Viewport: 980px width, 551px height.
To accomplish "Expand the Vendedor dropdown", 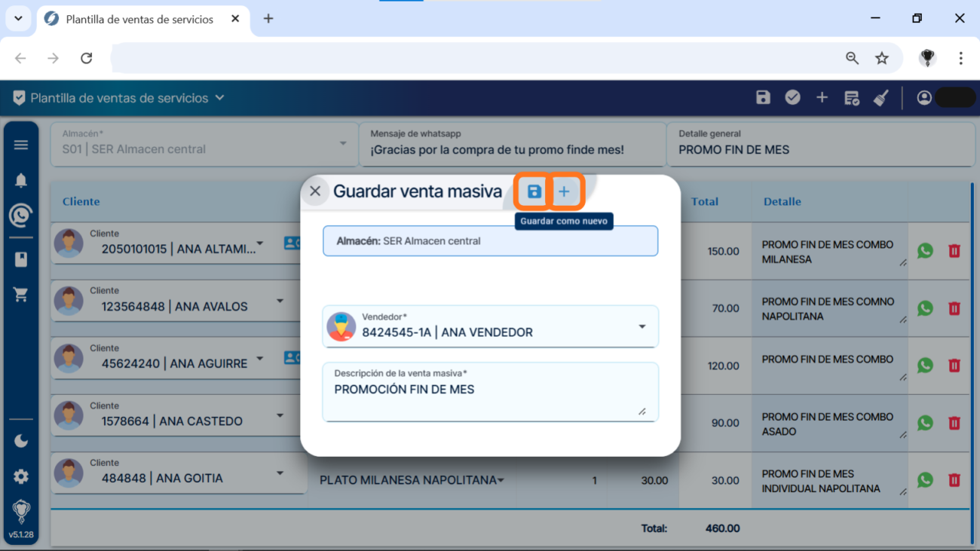I will coord(642,327).
